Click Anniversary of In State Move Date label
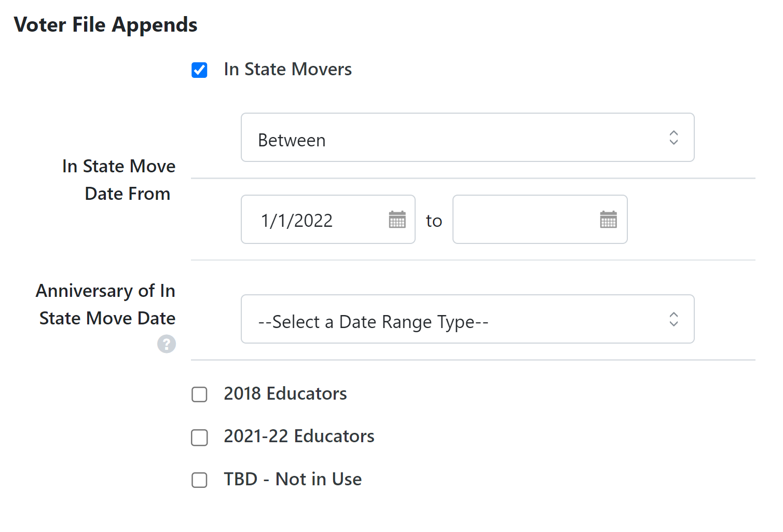Screen dimensions: 783x532 tap(106, 305)
